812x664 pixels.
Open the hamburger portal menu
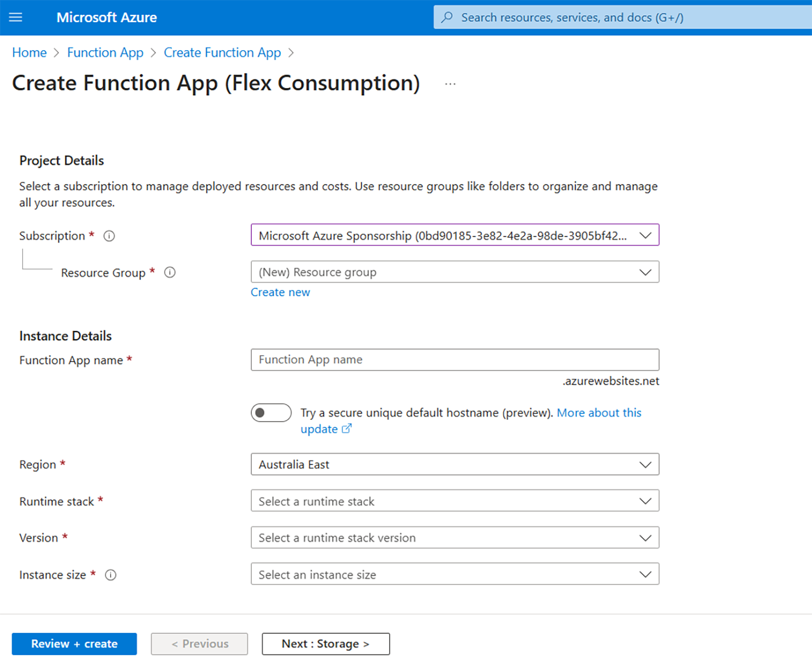coord(16,17)
